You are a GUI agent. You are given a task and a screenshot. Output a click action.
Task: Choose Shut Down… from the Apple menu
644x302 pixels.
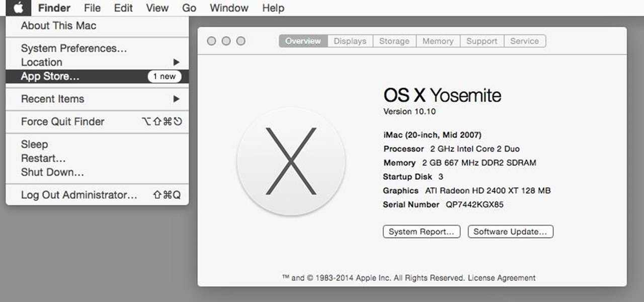click(x=97, y=172)
